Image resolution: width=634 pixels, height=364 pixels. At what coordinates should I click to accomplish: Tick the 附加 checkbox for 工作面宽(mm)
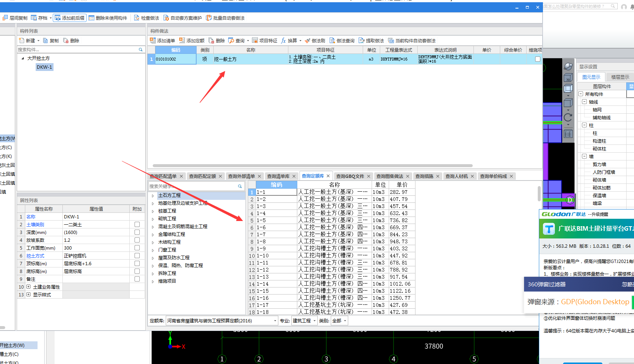[x=137, y=248]
